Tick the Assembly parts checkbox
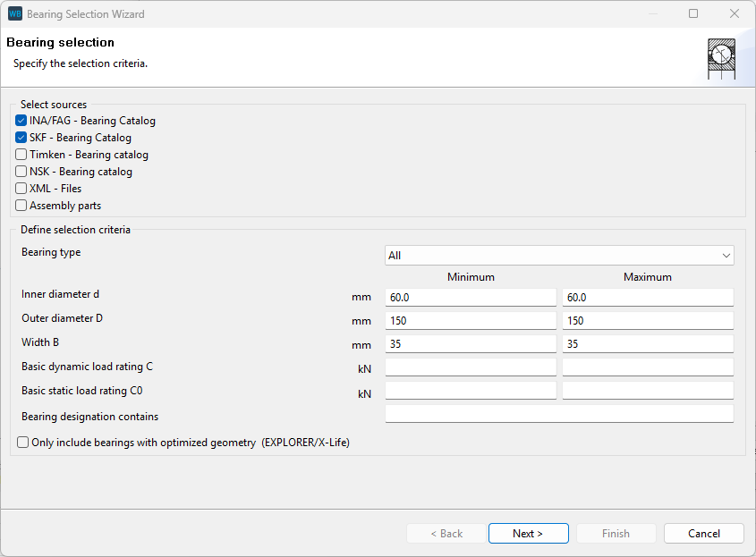 tap(21, 206)
